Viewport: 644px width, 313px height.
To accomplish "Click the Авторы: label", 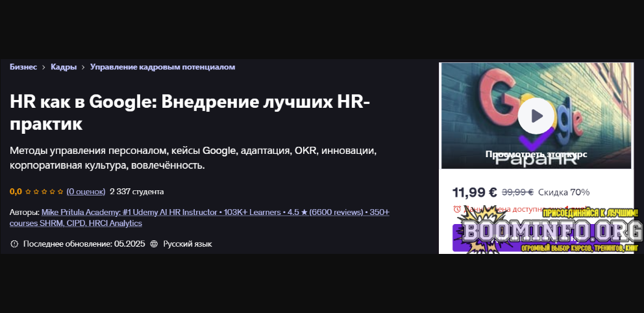I will coord(25,212).
